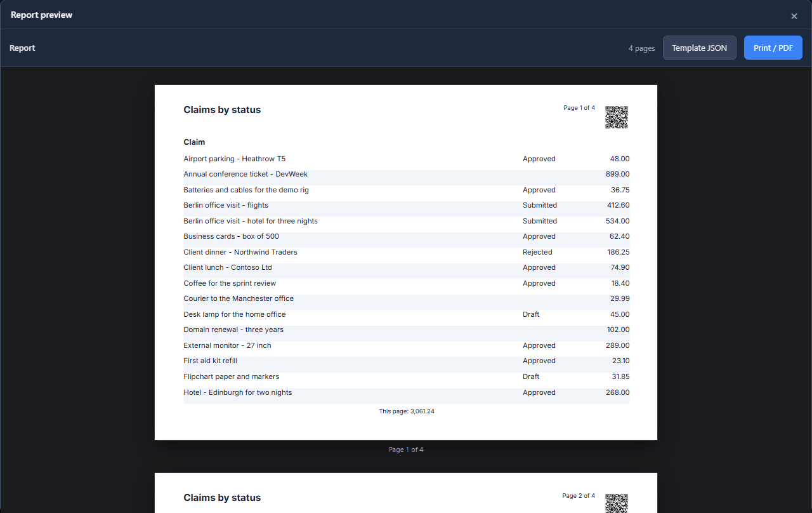Click the 'Claims by status' title on page 2
The image size is (812, 513).
click(222, 498)
